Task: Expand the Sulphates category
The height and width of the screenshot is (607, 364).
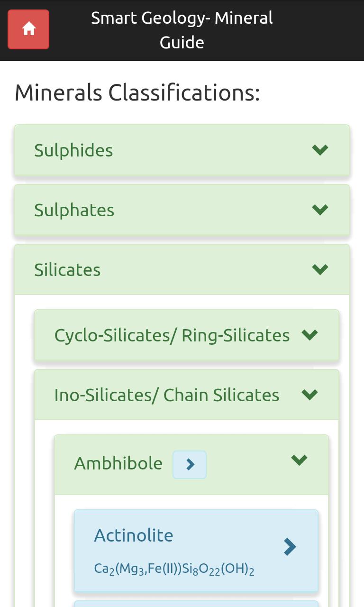Action: [320, 209]
